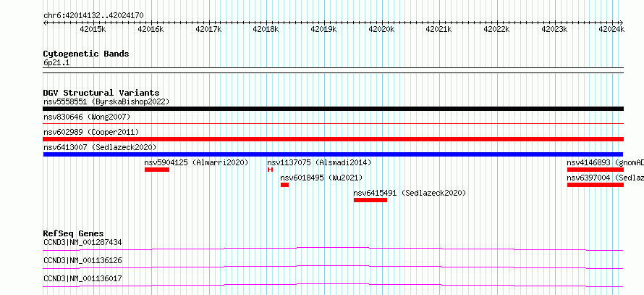644x295 pixels.
Task: Click the RefSeq Genes track heading
Action: tap(73, 233)
